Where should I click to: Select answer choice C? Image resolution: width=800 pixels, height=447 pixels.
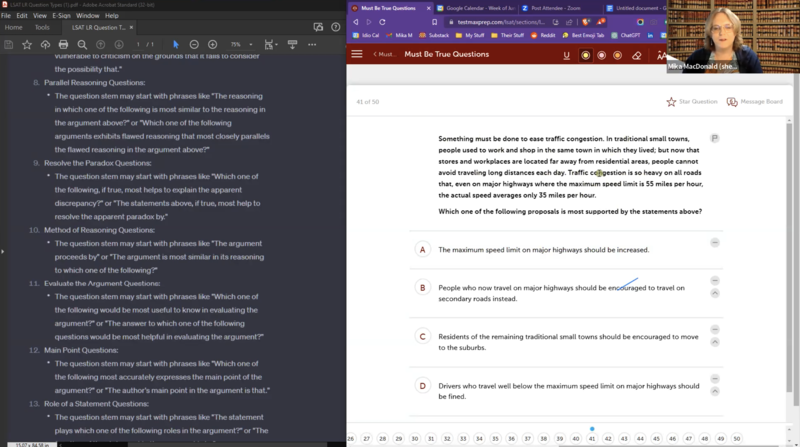point(423,337)
